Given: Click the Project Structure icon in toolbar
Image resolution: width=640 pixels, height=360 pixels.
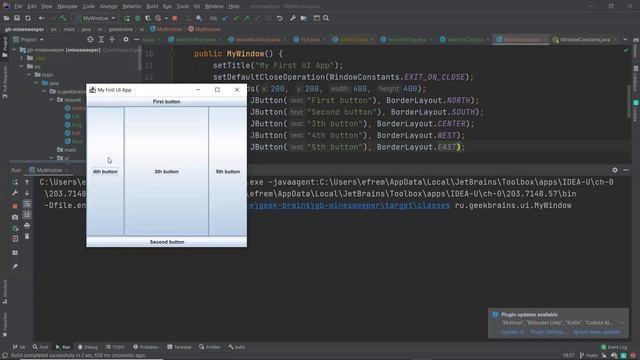Looking at the screenshot, I should click(304, 18).
